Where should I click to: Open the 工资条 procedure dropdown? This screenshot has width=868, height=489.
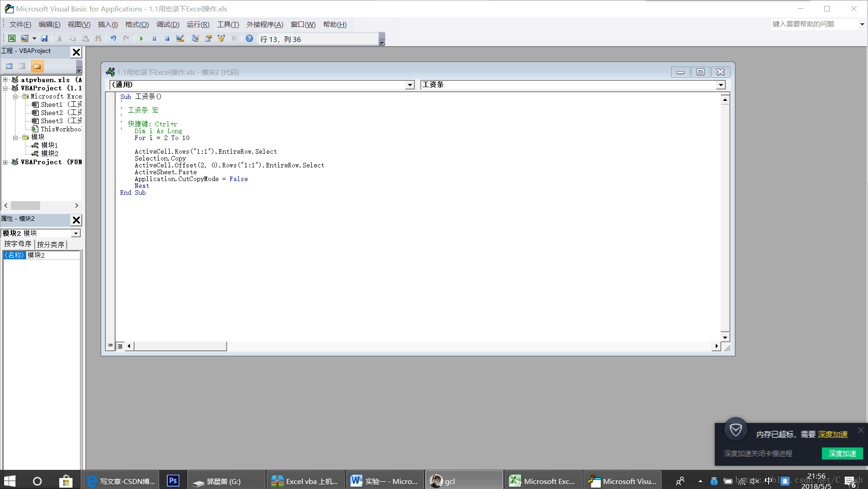721,85
